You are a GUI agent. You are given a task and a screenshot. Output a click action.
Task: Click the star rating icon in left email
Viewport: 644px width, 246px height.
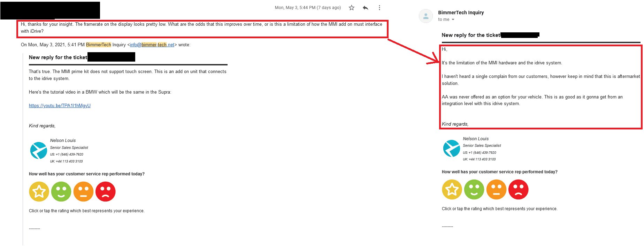pos(39,192)
